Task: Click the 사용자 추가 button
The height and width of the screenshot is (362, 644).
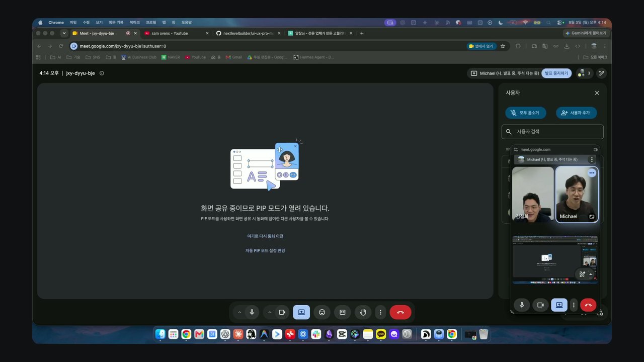Action: click(x=577, y=113)
